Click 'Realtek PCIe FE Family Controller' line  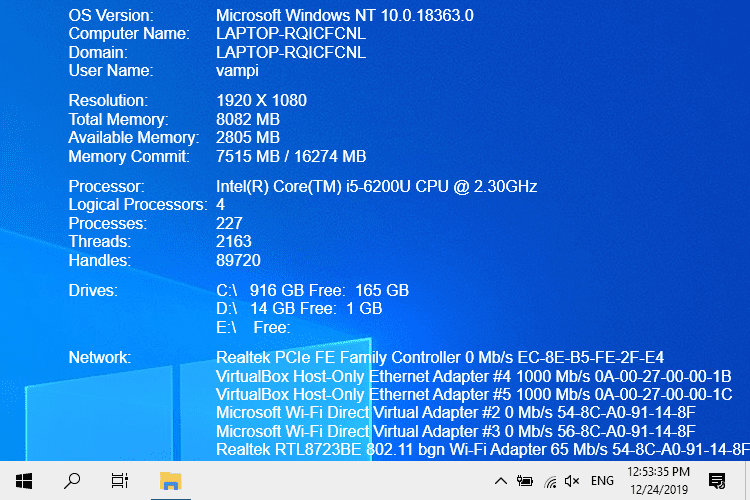coord(440,357)
